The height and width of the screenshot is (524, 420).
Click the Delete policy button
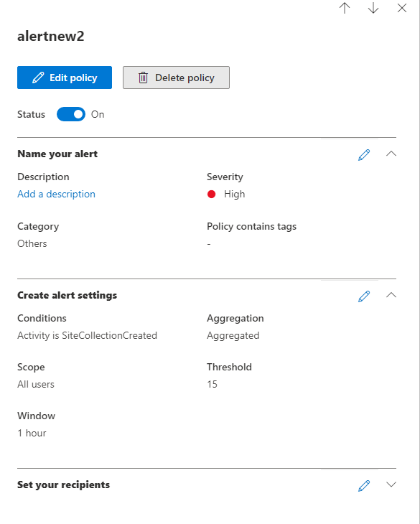tap(176, 78)
